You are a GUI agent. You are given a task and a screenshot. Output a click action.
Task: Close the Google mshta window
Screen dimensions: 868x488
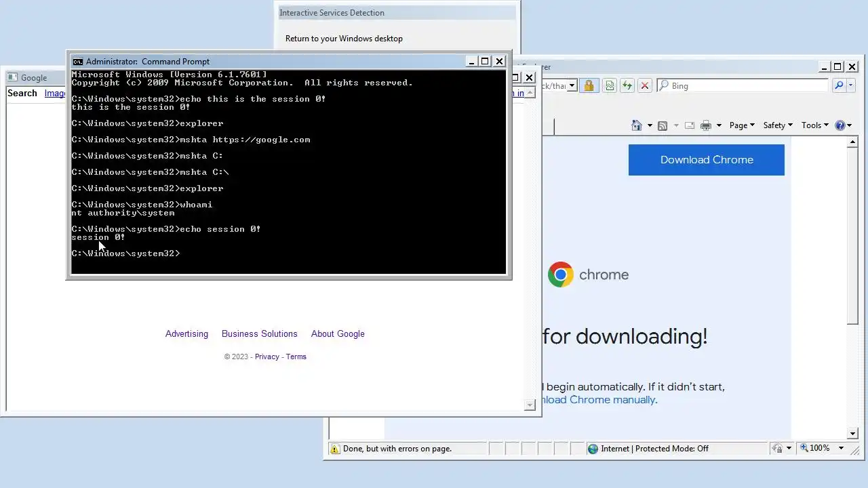click(530, 78)
